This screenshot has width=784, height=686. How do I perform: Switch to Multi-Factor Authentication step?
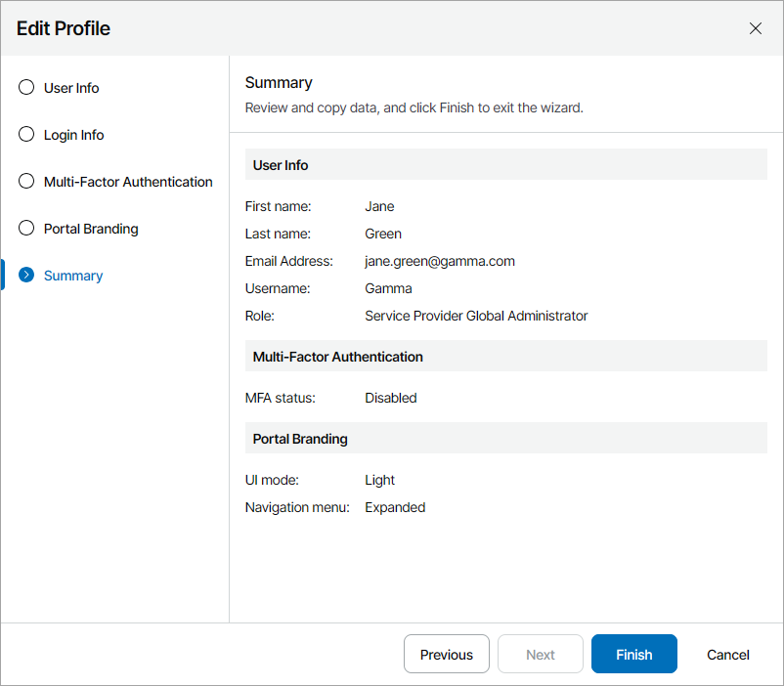click(128, 182)
